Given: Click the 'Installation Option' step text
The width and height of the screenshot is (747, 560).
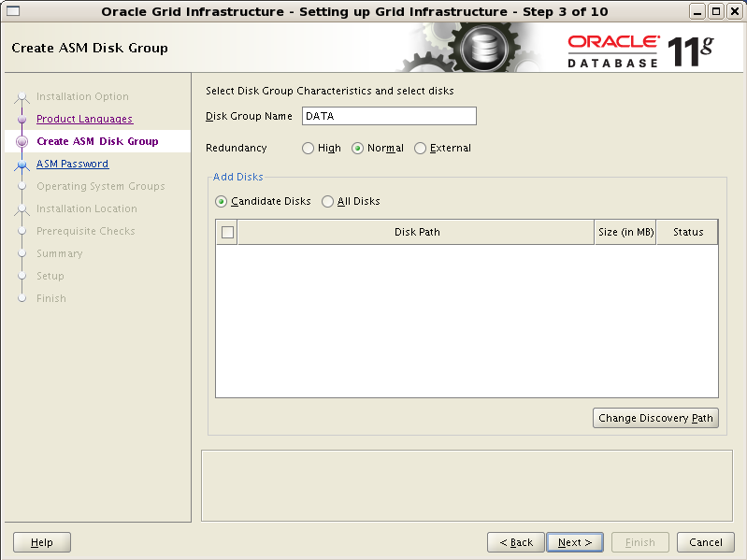Looking at the screenshot, I should coord(82,96).
